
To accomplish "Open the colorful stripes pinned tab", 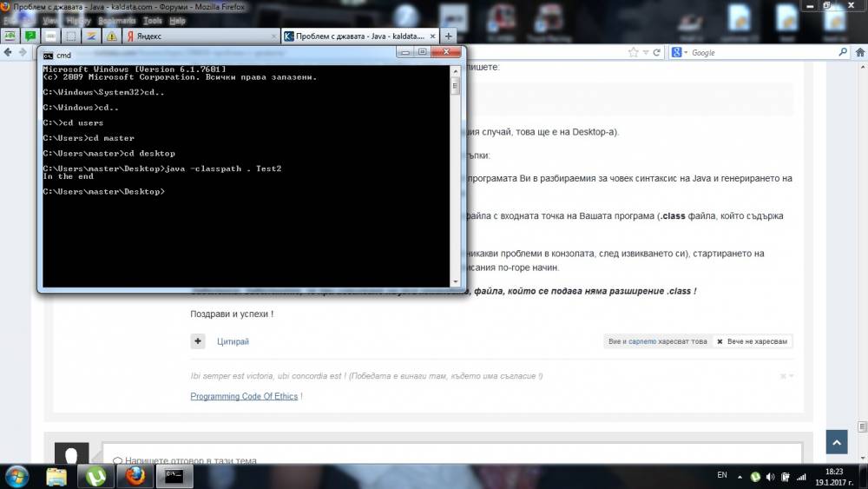I will (91, 36).
